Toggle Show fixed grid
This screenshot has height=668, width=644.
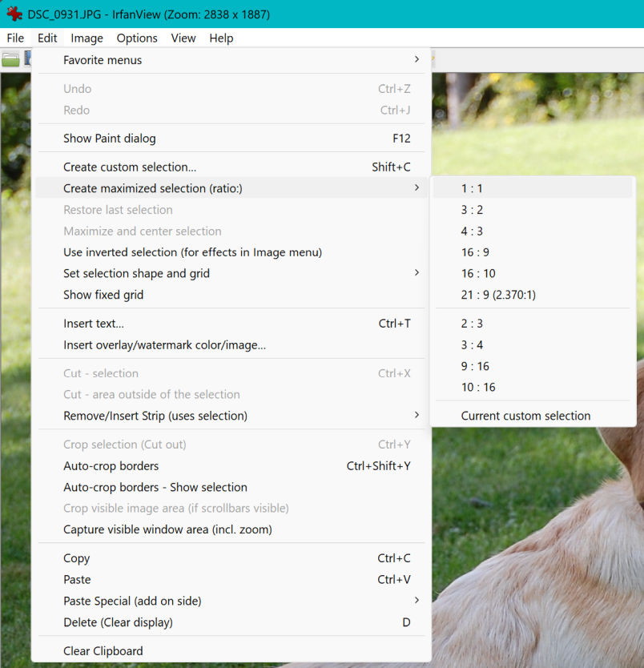click(103, 295)
